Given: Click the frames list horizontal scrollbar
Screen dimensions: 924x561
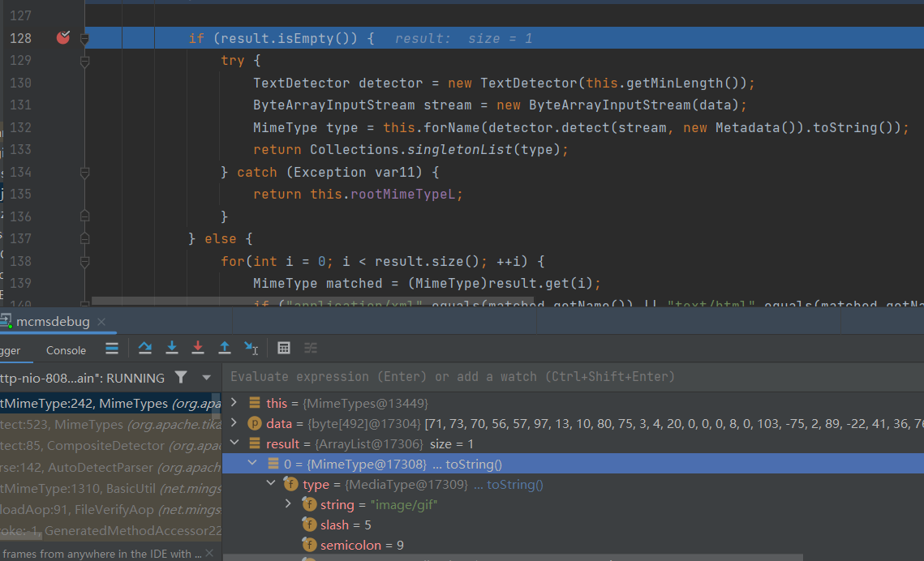Looking at the screenshot, I should pyautogui.click(x=21, y=537).
